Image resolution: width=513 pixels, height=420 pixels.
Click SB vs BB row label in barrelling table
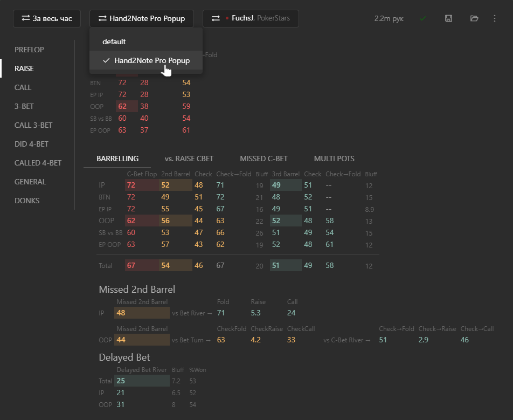pos(110,233)
